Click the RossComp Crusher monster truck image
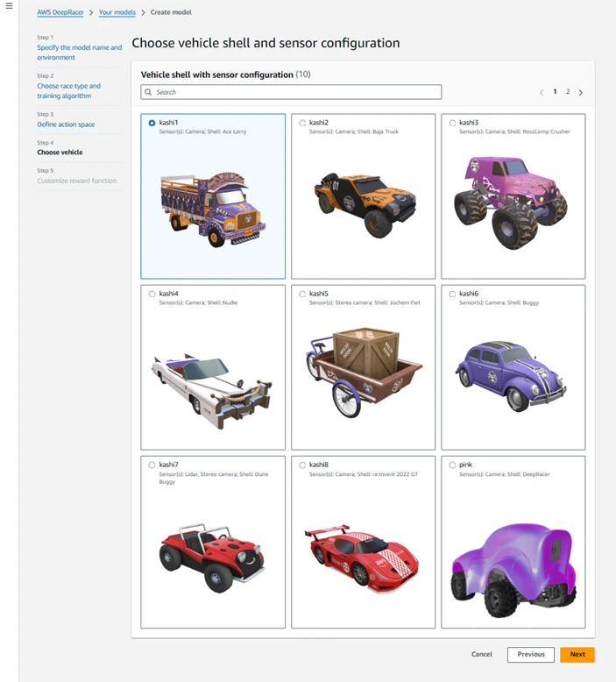Screen dimensions: 616x682 pos(511,202)
